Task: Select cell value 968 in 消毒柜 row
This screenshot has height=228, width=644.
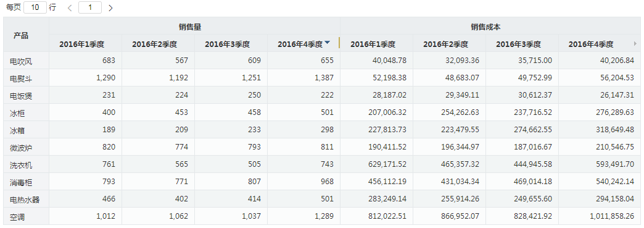Action: pos(327,182)
